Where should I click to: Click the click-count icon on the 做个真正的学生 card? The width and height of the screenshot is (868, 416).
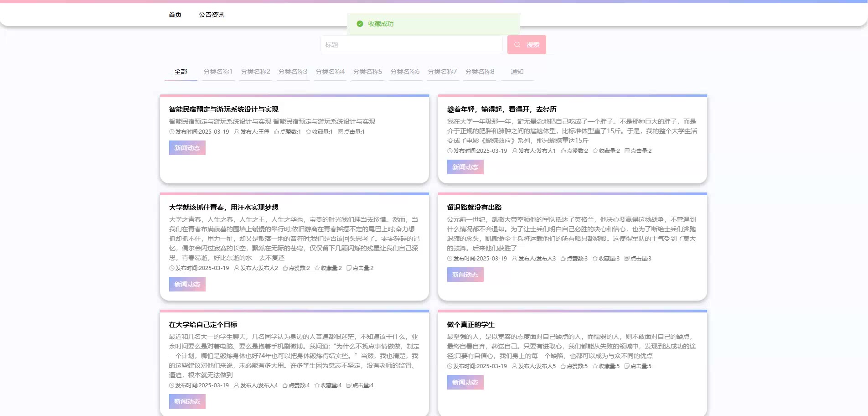pos(627,366)
